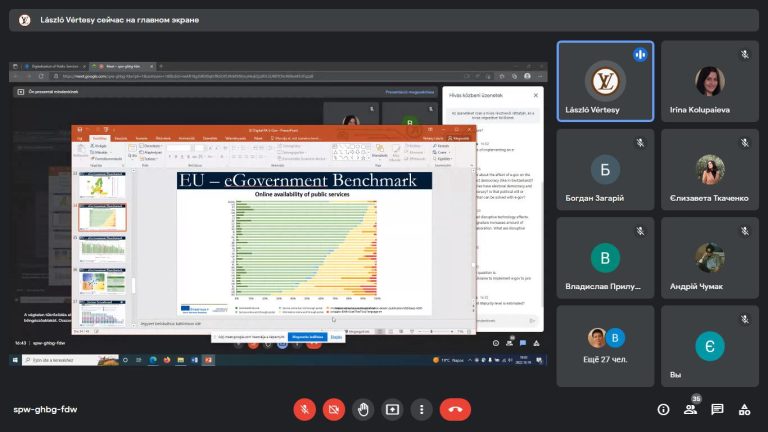Switch PowerPoint to slide sorter view icon
768x432 pixels.
(390, 332)
